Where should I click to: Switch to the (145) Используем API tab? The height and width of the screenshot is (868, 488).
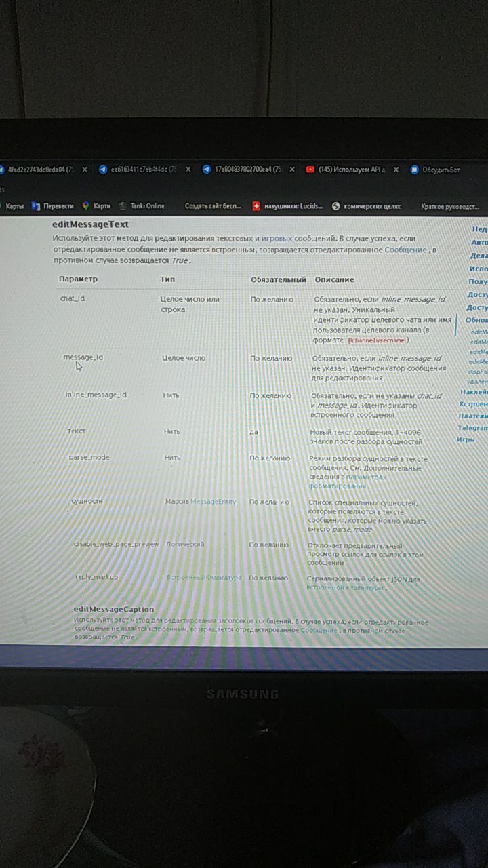[x=352, y=170]
